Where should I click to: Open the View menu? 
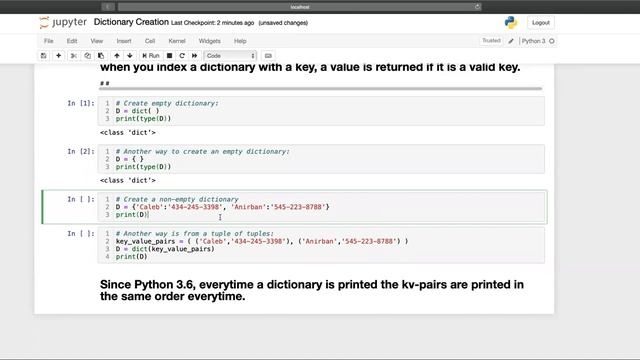(x=97, y=41)
